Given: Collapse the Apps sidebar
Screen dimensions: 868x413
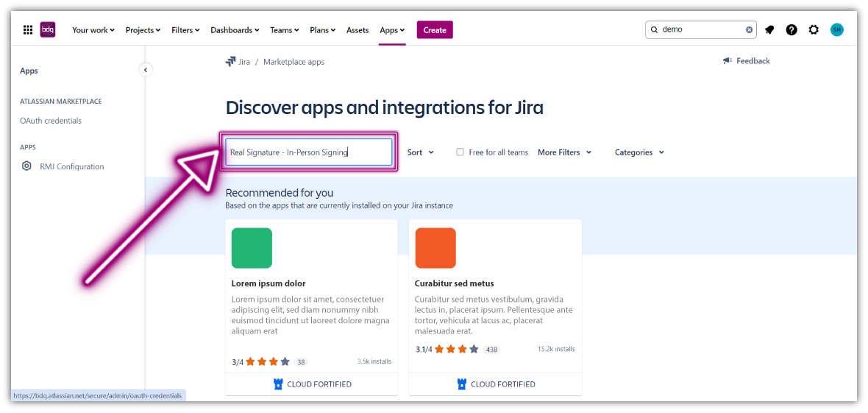Looking at the screenshot, I should (146, 70).
